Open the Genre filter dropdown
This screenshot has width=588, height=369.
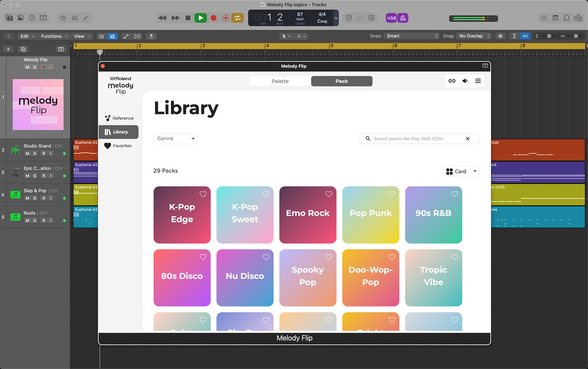click(175, 138)
